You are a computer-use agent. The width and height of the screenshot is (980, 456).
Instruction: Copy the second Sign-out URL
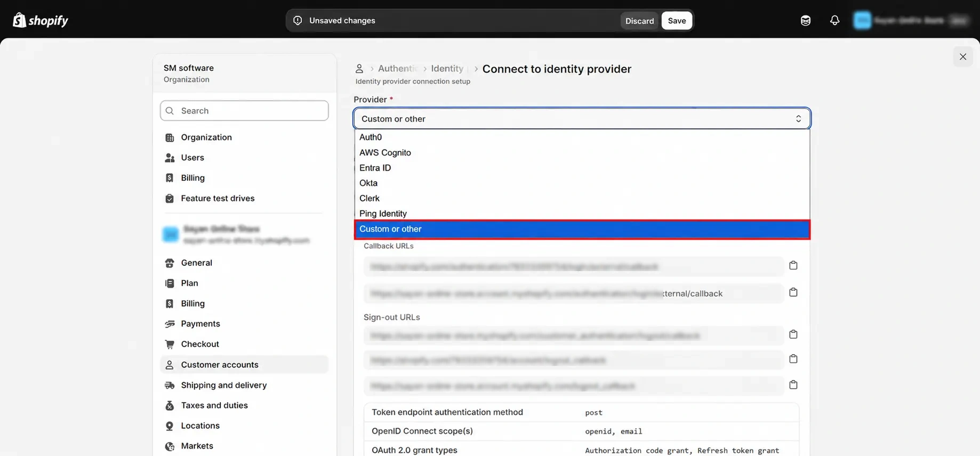793,359
